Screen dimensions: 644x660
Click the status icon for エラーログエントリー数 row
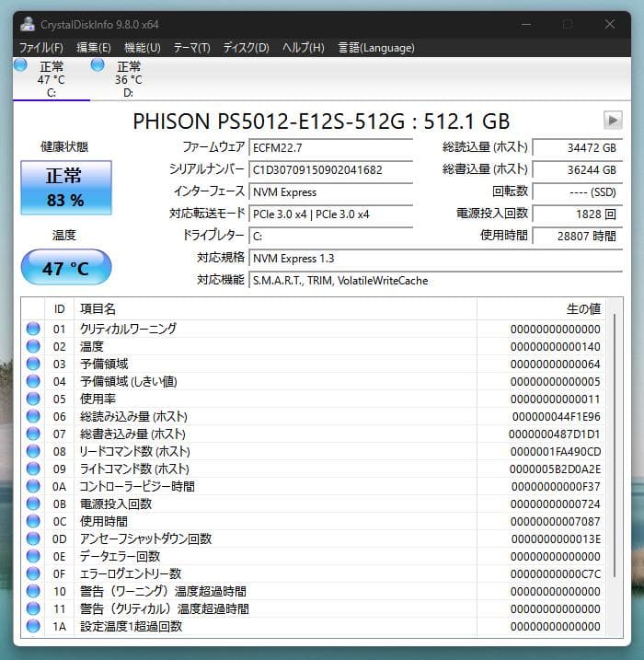pos(33,573)
